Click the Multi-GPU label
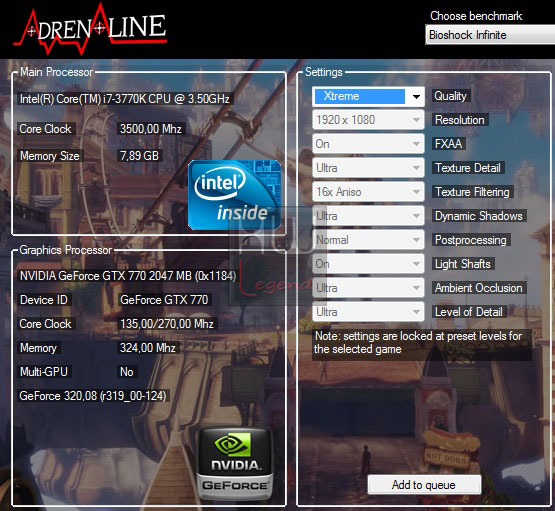 point(44,372)
